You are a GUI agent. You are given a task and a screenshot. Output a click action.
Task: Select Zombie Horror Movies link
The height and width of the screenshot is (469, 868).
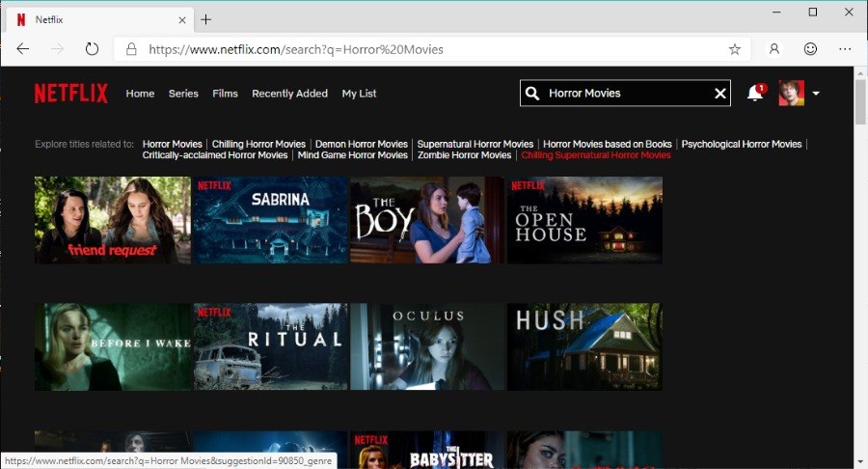coord(465,155)
